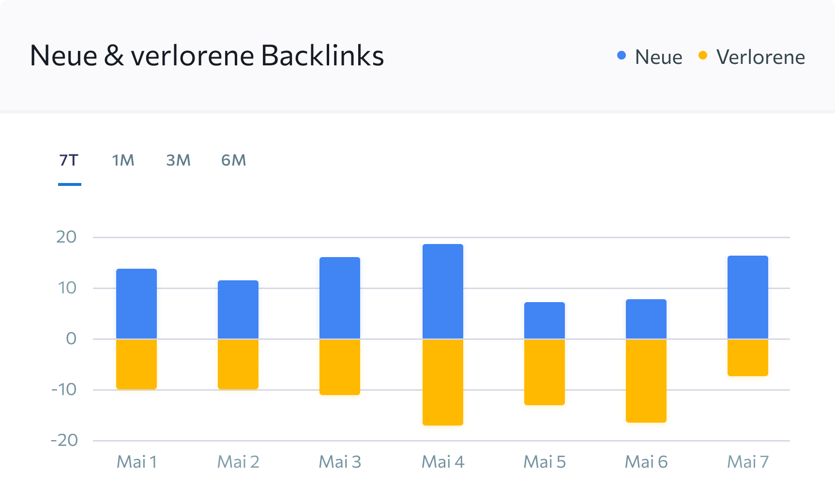
Task: Click the blue Neue bar for Mai 6
Action: point(646,319)
